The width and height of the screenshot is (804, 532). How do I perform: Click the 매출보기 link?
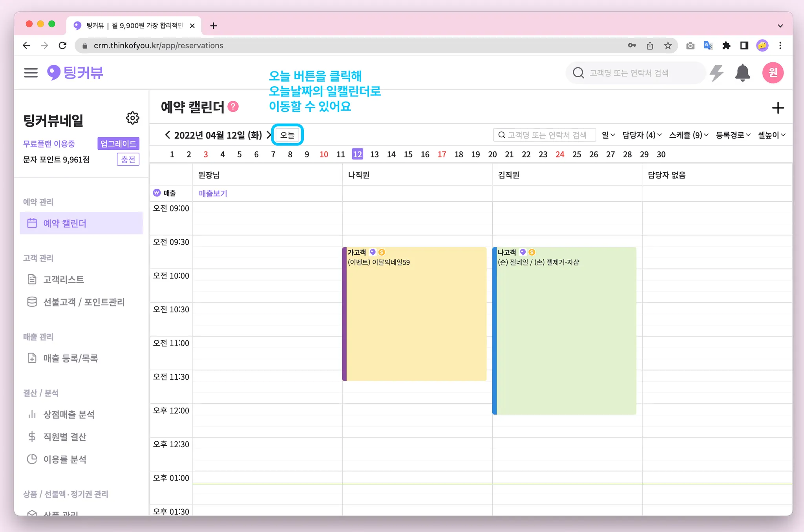(x=213, y=193)
